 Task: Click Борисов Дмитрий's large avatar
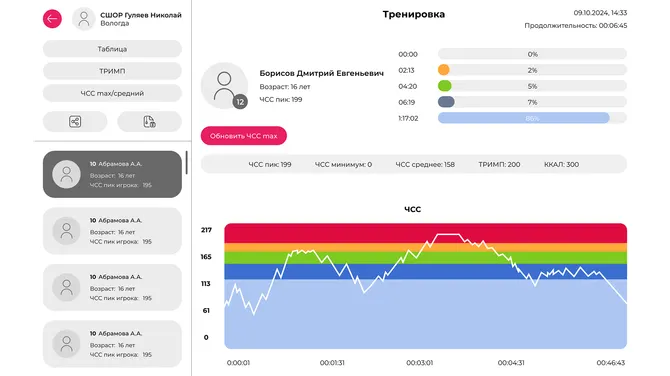pyautogui.click(x=224, y=86)
